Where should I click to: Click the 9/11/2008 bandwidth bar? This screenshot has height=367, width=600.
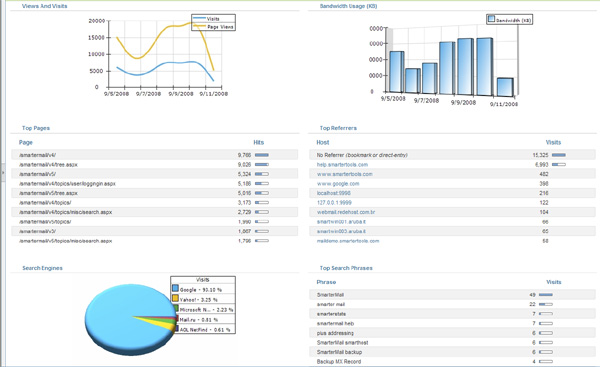click(x=505, y=87)
